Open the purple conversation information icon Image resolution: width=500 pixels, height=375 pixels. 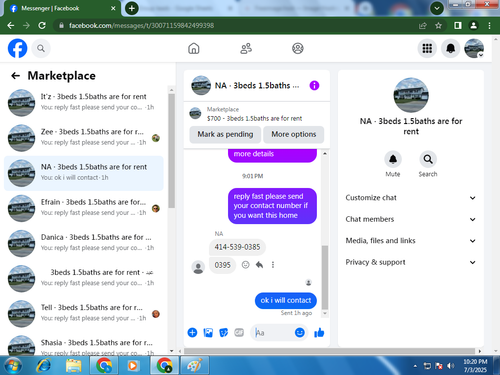click(x=314, y=86)
